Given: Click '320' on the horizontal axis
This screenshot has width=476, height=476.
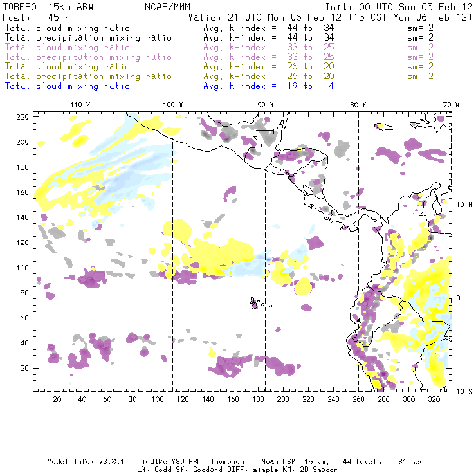Looking at the screenshot, I should (x=434, y=399).
